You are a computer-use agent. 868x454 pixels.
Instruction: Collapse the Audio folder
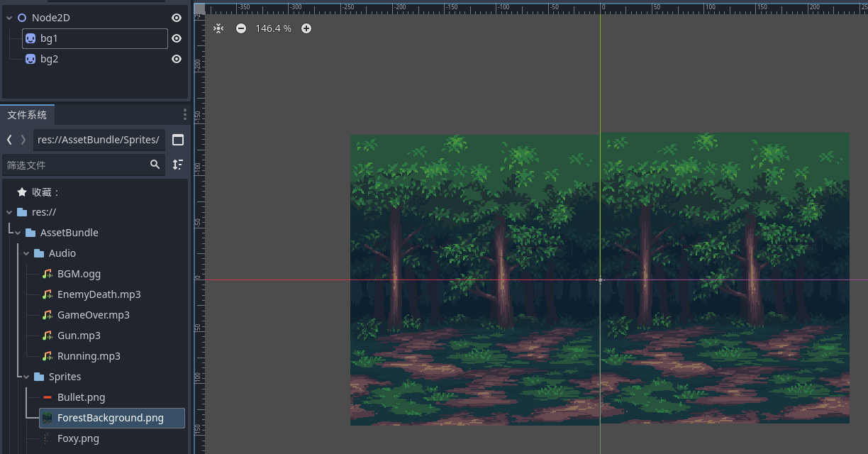point(26,253)
